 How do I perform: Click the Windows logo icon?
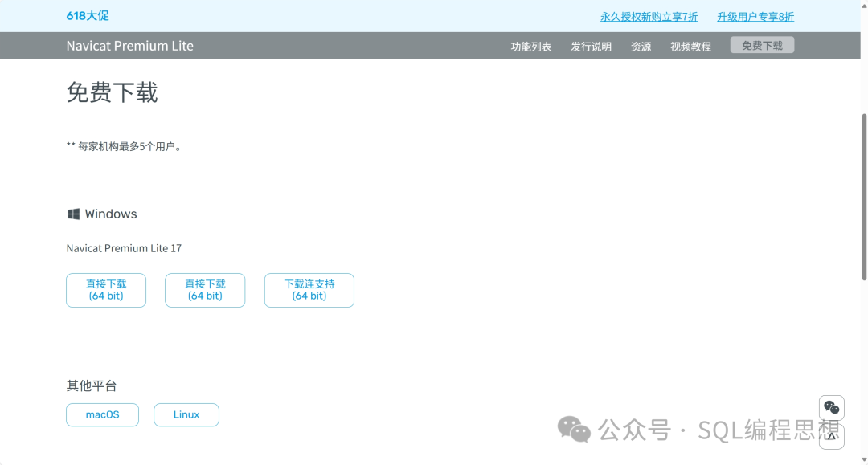73,214
